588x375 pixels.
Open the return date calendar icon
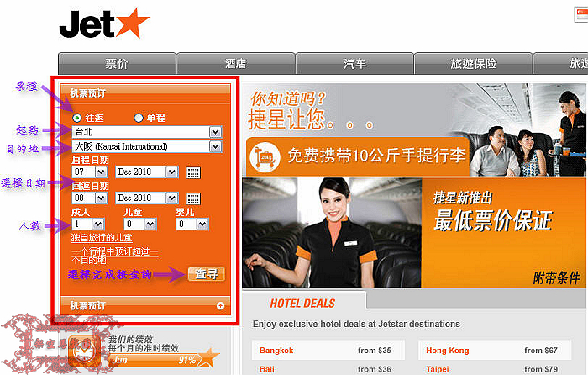coord(193,198)
